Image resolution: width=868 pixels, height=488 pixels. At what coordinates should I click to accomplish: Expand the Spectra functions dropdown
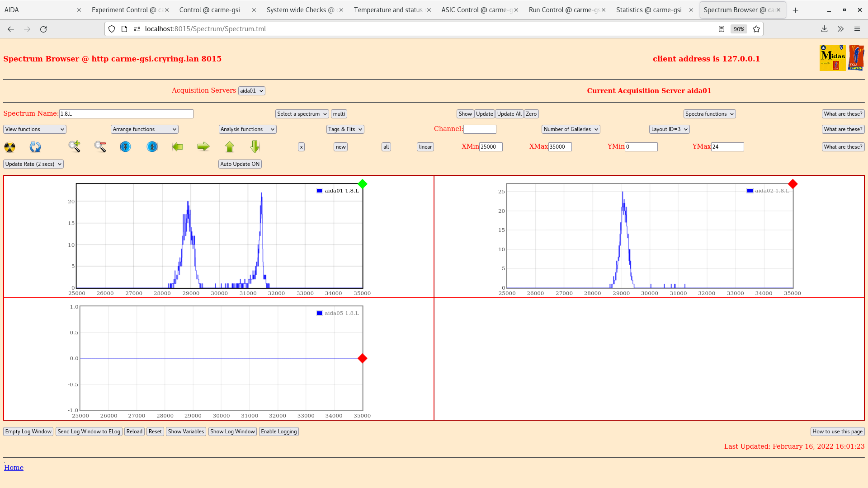(x=709, y=113)
